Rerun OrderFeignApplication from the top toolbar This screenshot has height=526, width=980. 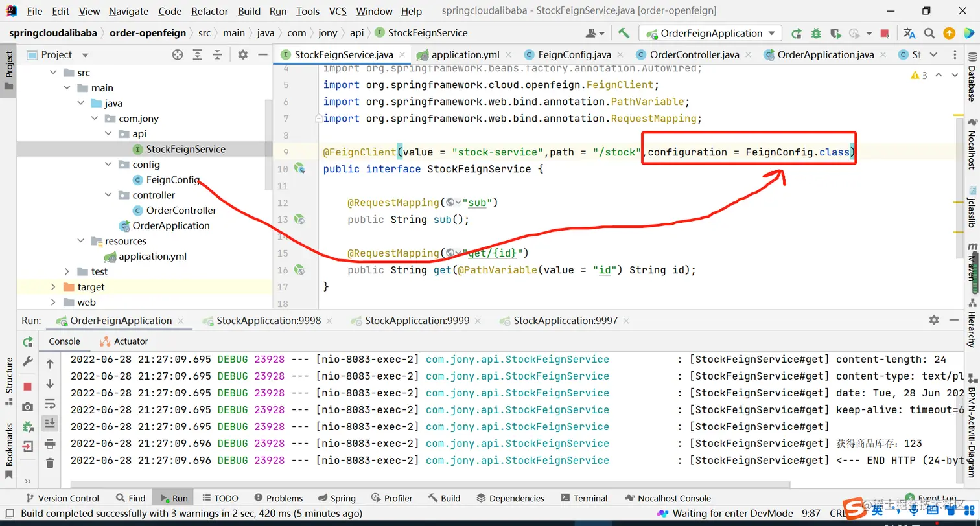[x=797, y=33]
